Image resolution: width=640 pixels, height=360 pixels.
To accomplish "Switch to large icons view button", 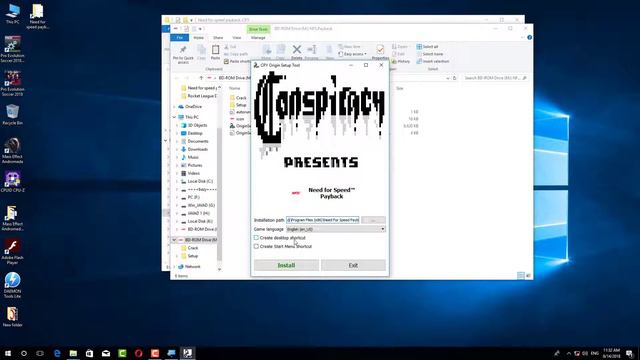I will [528, 276].
